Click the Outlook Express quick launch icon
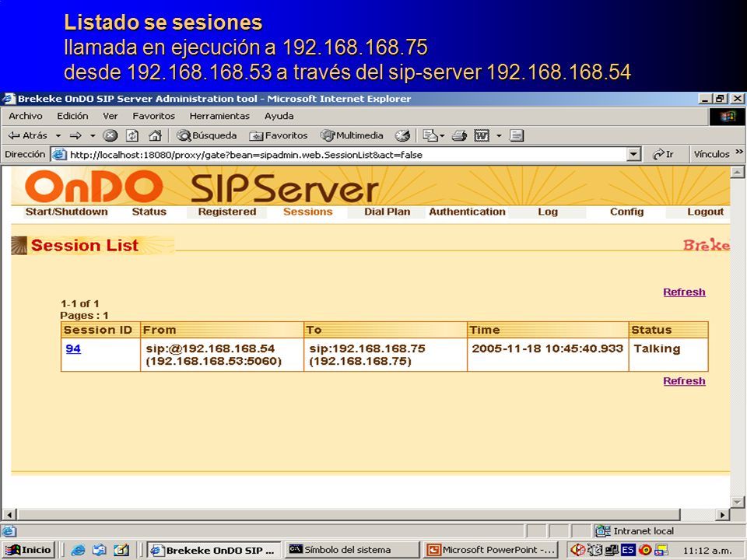The image size is (747, 560). [99, 550]
